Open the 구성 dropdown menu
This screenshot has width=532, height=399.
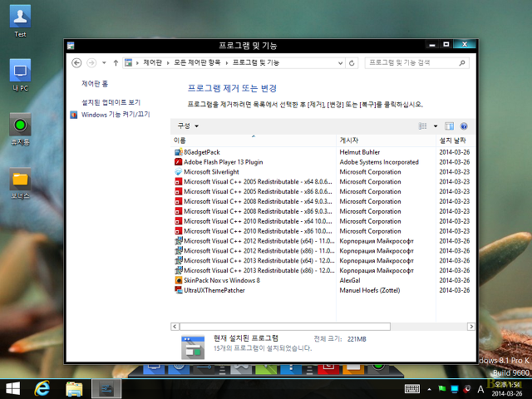(x=188, y=126)
